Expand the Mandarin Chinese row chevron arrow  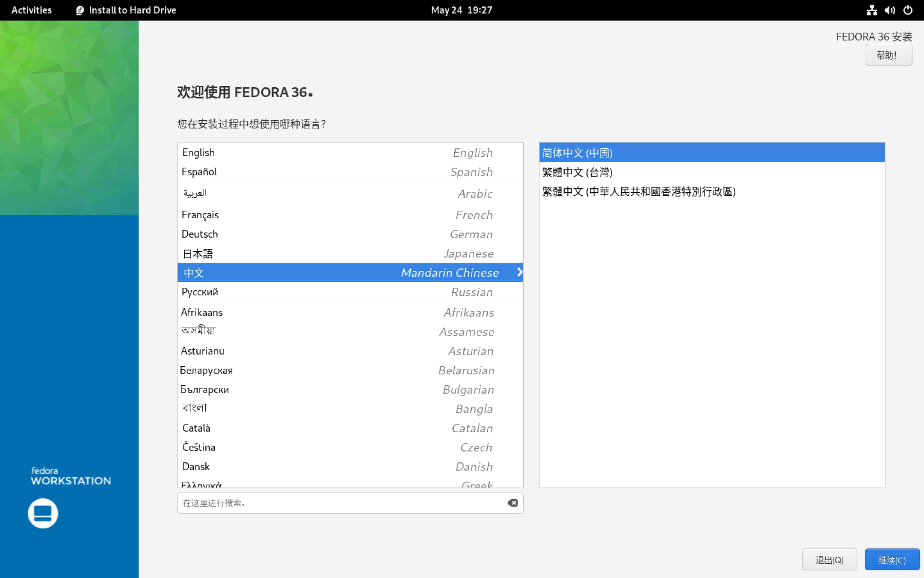[x=519, y=272]
